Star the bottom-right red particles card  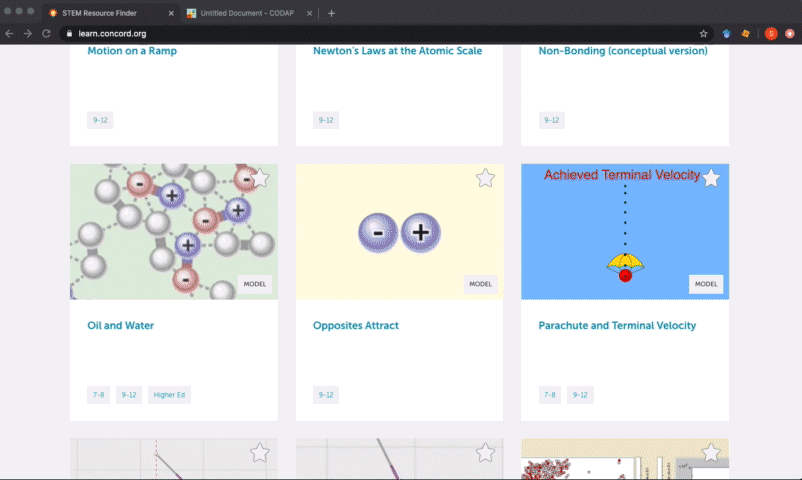[711, 452]
